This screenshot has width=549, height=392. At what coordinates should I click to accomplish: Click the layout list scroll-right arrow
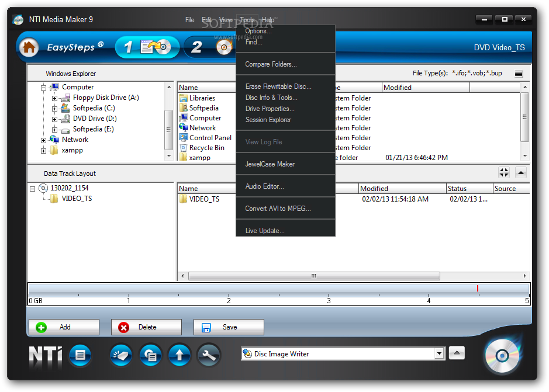524,276
